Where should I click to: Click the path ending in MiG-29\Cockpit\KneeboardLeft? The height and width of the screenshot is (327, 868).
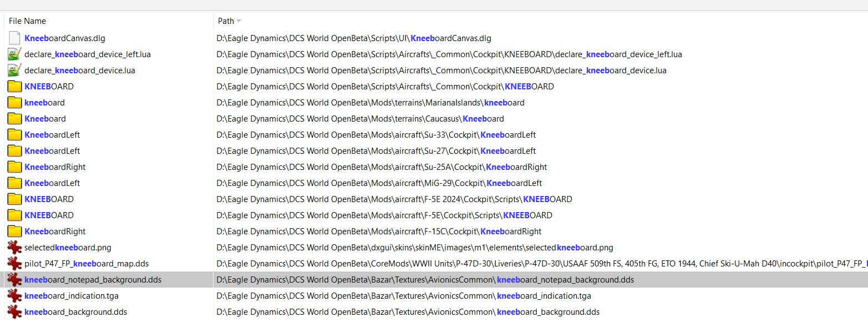pyautogui.click(x=379, y=183)
